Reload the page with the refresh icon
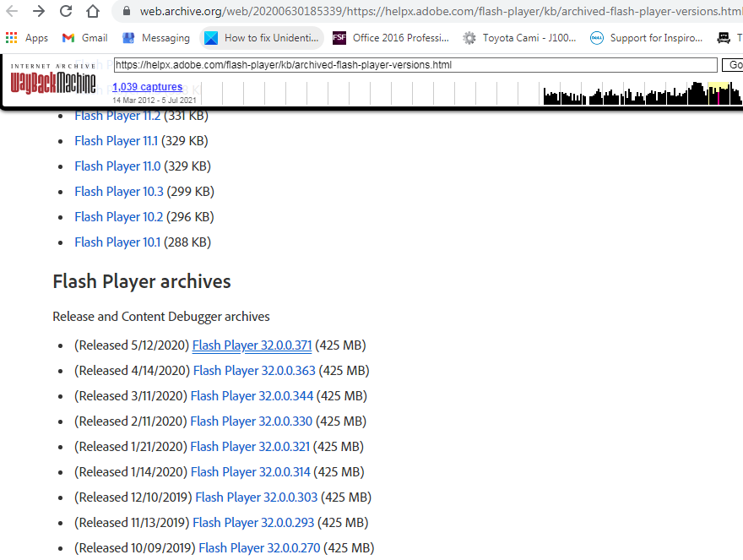Screen dimensions: 743x560 coord(66,11)
